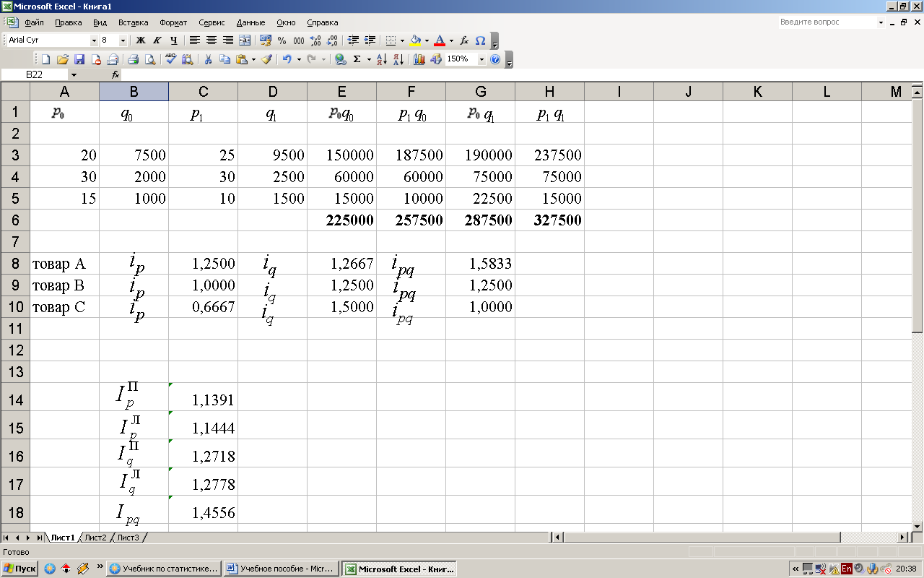Expand the Arial Cyr font dropdown

point(94,40)
